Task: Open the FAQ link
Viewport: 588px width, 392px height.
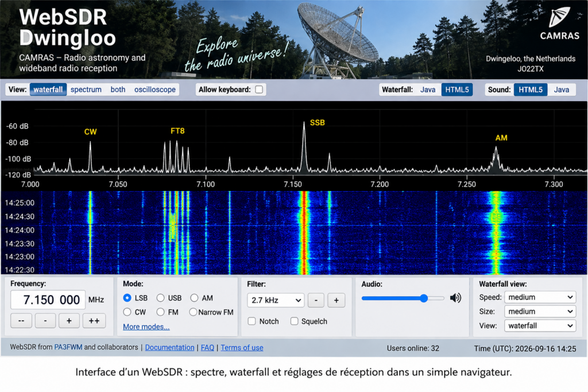Action: tap(207, 347)
